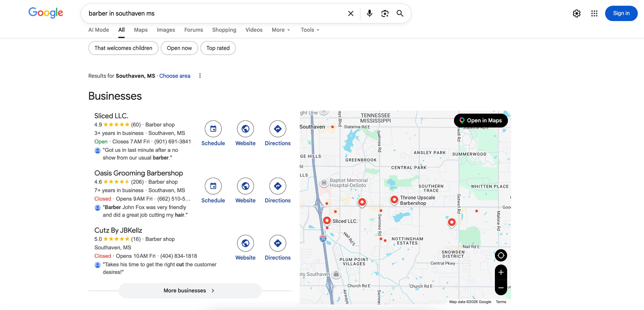This screenshot has height=310, width=644.
Task: Switch to Maps tab
Action: (x=141, y=30)
